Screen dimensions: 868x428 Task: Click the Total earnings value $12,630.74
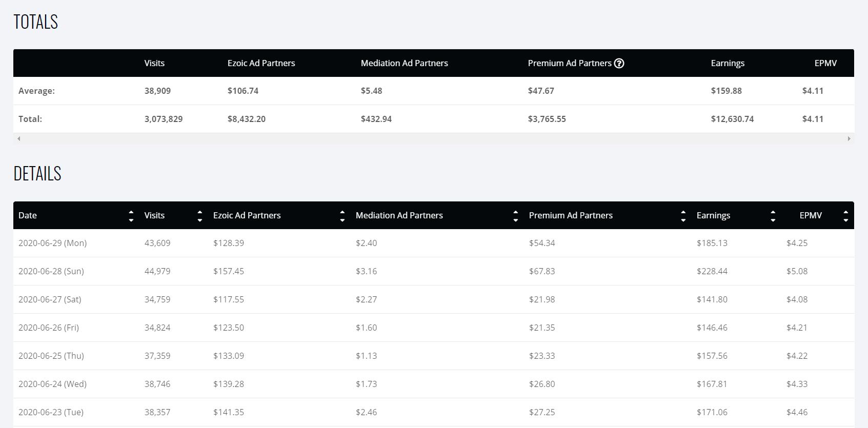coord(732,119)
